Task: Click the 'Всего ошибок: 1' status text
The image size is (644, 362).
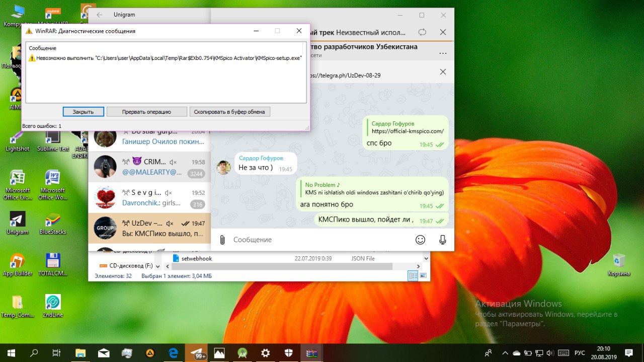Action: (x=42, y=126)
